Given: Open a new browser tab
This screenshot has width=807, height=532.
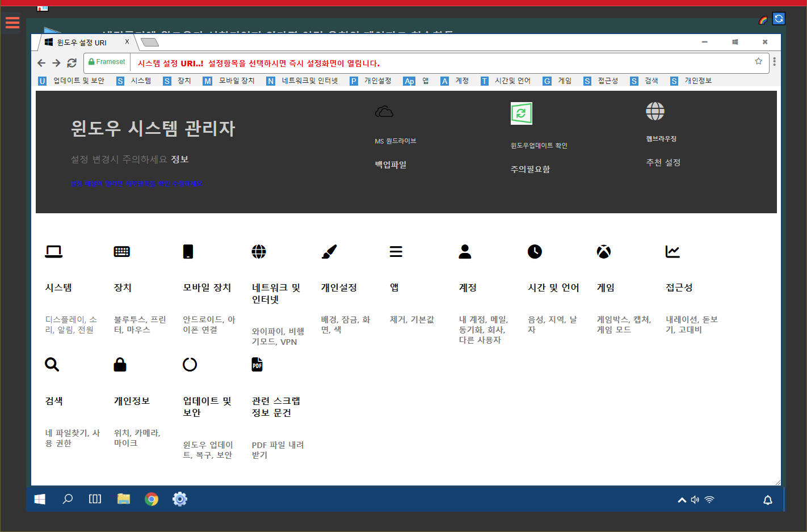Looking at the screenshot, I should click(150, 43).
